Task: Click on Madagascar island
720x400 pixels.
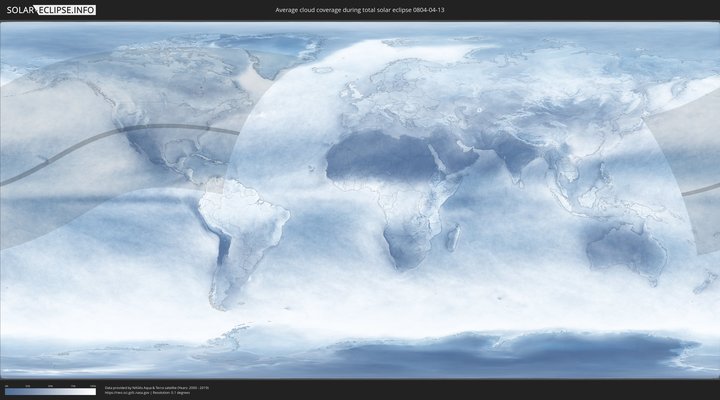Action: click(453, 237)
